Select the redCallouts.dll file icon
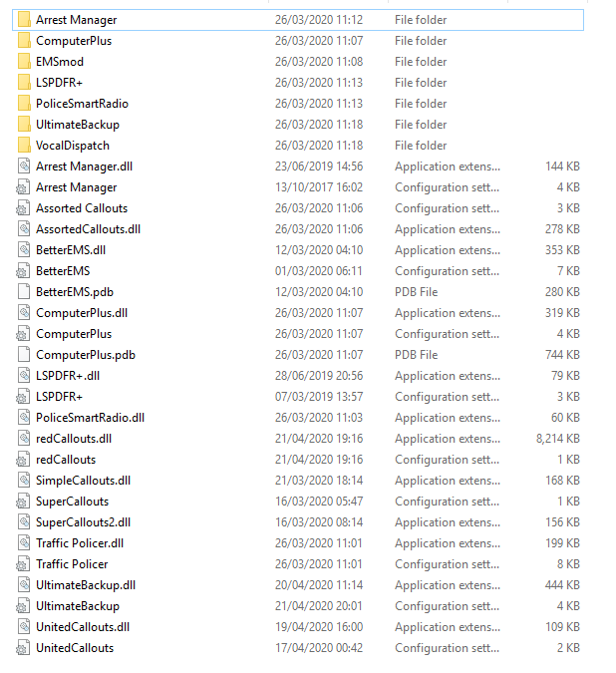This screenshot has width=616, height=673. pyautogui.click(x=24, y=439)
